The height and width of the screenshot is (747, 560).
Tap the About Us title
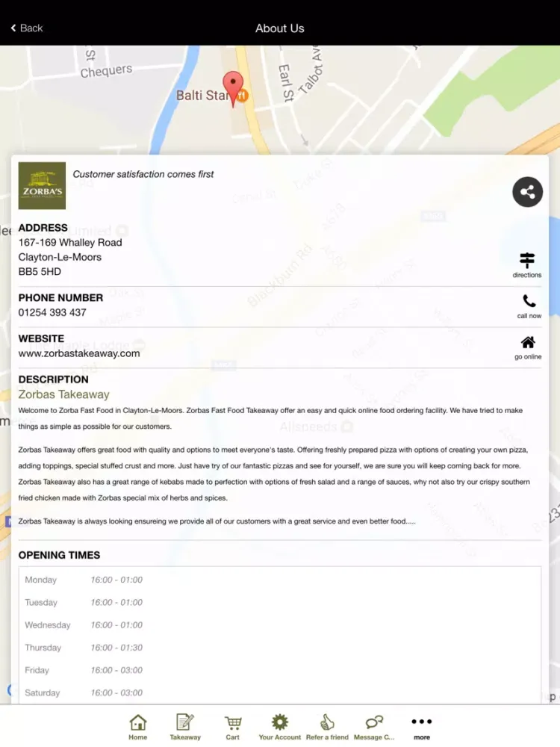click(x=279, y=28)
